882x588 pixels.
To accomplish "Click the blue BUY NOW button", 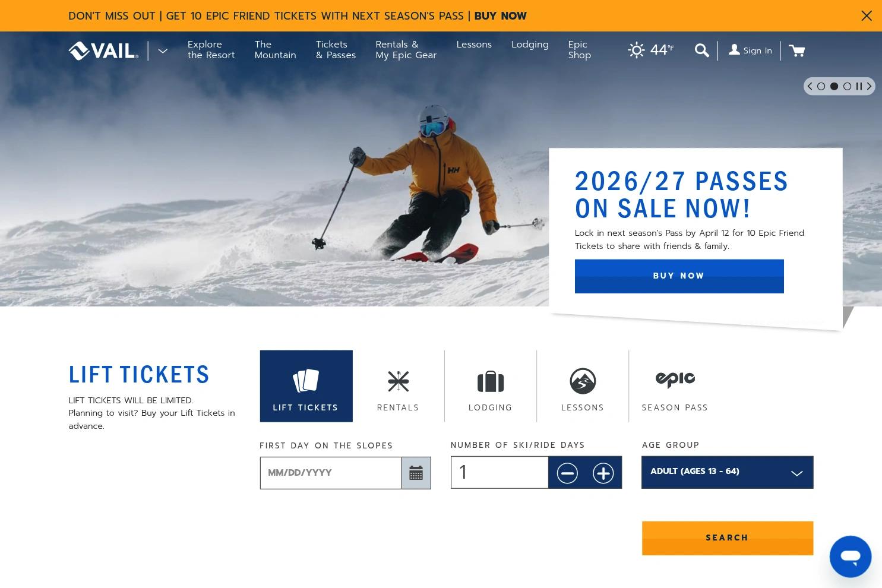I will [x=679, y=276].
